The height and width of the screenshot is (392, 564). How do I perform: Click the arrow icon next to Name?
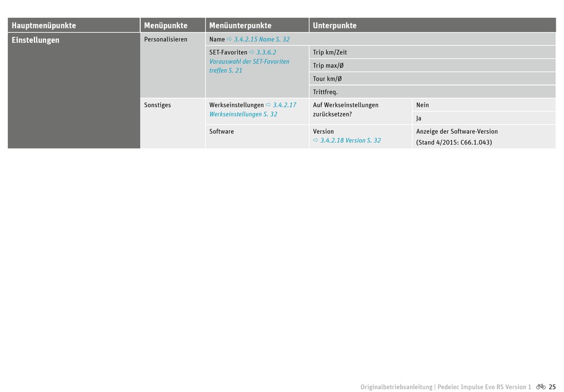pos(230,39)
